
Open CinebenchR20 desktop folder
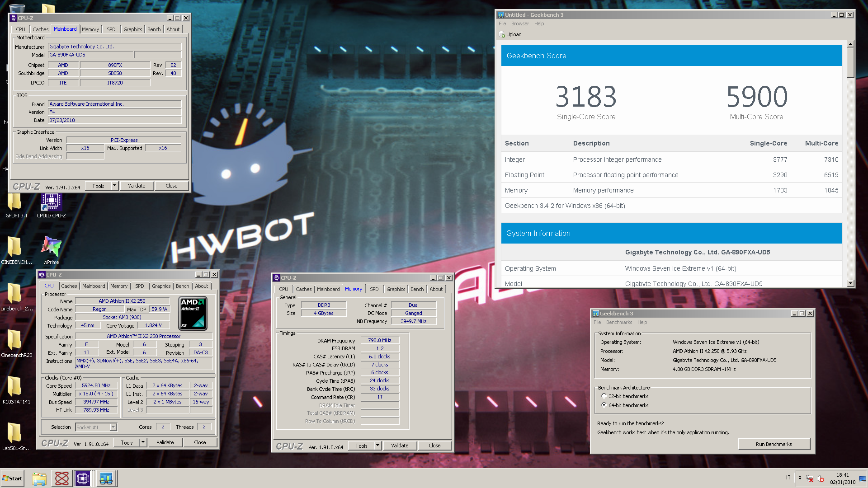[x=16, y=343]
